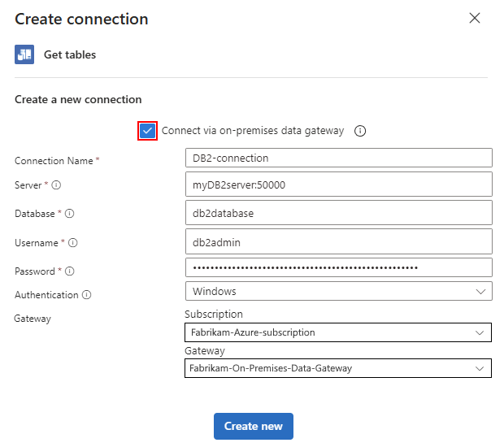
Task: Click the Authentication info icon
Action: click(86, 295)
